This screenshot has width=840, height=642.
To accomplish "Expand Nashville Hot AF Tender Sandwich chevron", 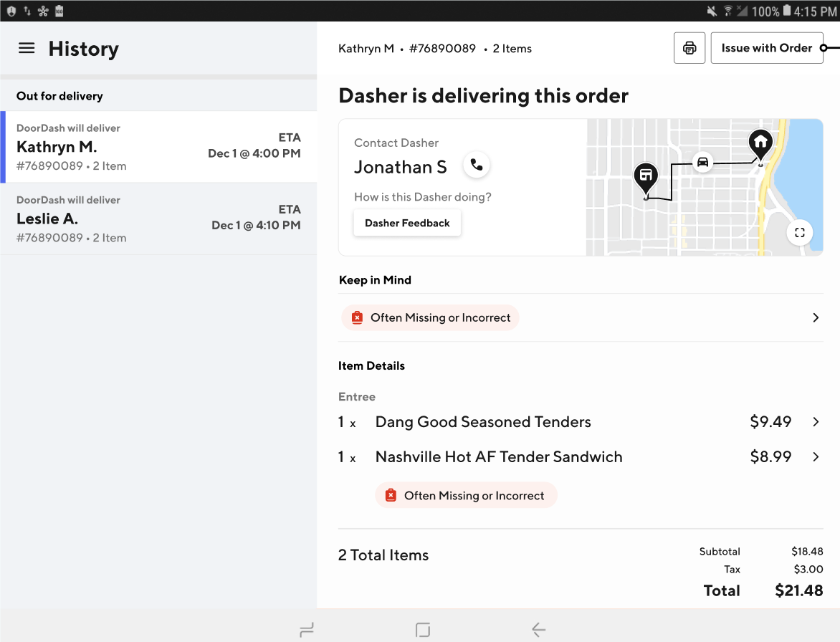I will tap(816, 456).
